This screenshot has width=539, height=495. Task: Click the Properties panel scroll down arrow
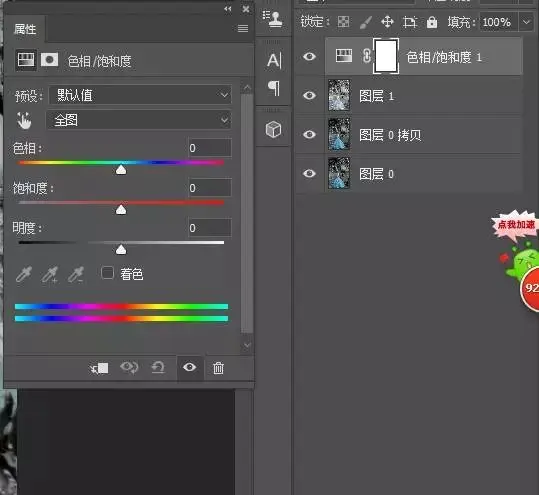tap(247, 345)
